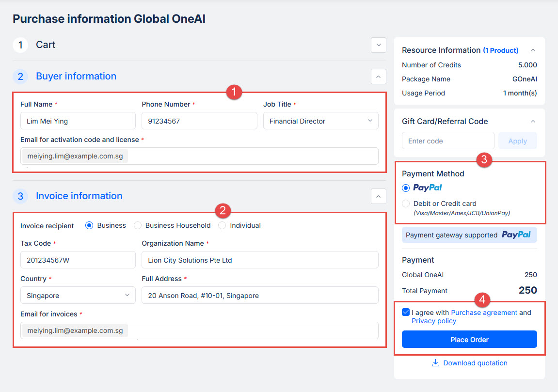Collapse the Buyer information section

pyautogui.click(x=378, y=77)
